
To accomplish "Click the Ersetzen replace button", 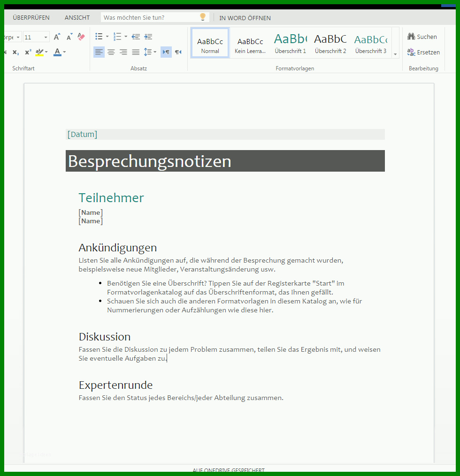I will (423, 52).
